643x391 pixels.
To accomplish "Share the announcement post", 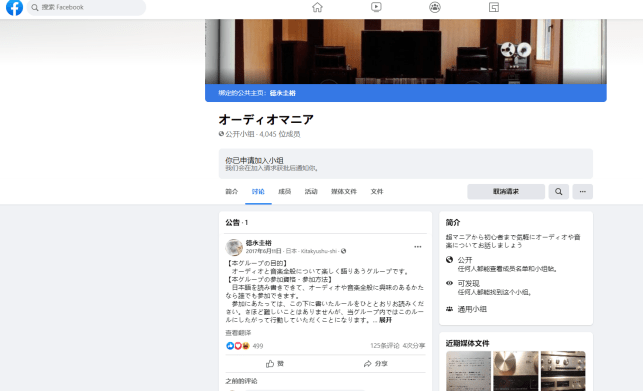I will click(x=375, y=364).
